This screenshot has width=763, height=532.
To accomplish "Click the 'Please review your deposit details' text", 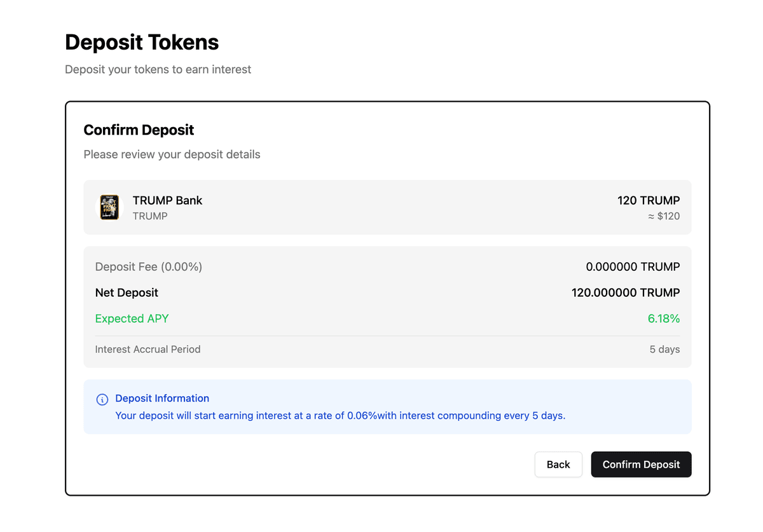I will [x=172, y=154].
